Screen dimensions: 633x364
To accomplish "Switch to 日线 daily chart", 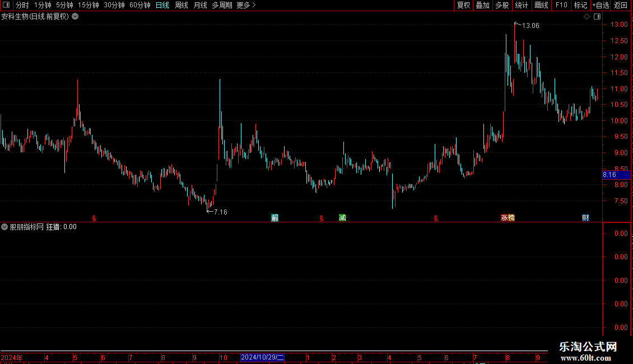I will tap(162, 5).
